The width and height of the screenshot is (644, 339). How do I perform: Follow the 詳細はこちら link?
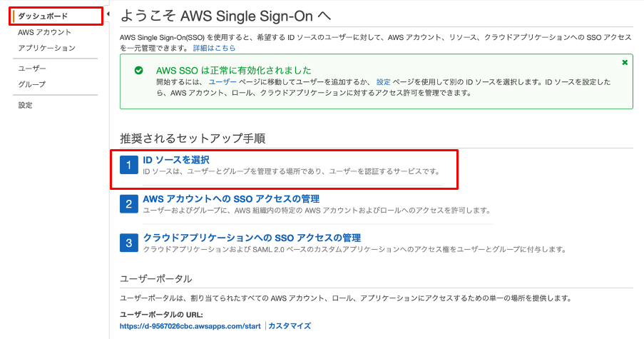pos(214,48)
